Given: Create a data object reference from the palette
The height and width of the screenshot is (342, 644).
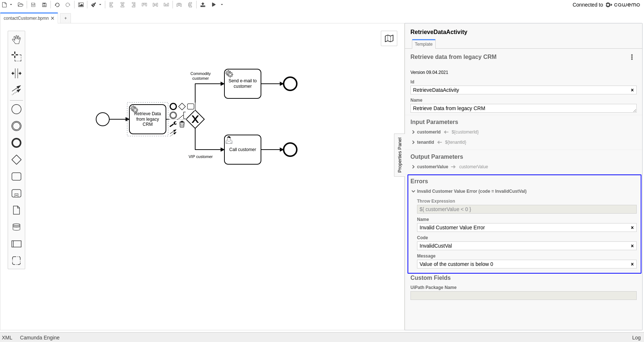Looking at the screenshot, I should point(16,210).
